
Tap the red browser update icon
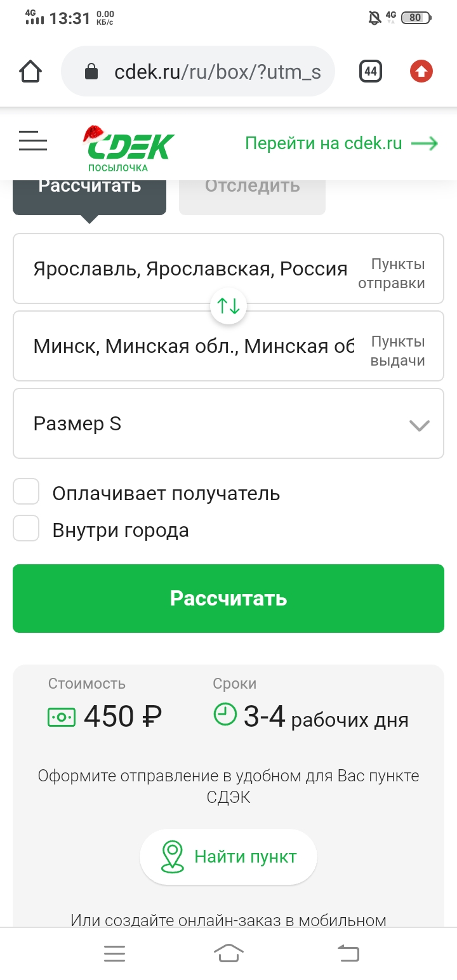coord(421,71)
